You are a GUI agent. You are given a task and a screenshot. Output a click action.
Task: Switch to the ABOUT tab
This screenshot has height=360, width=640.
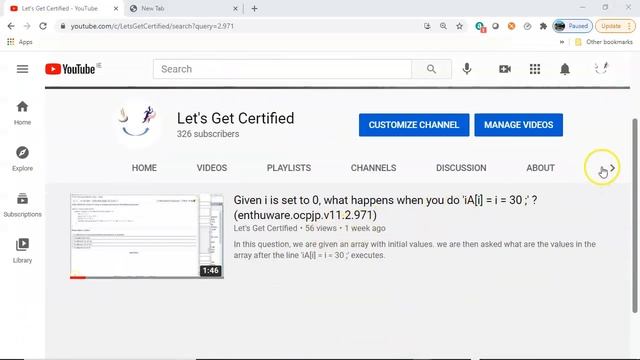coord(540,168)
